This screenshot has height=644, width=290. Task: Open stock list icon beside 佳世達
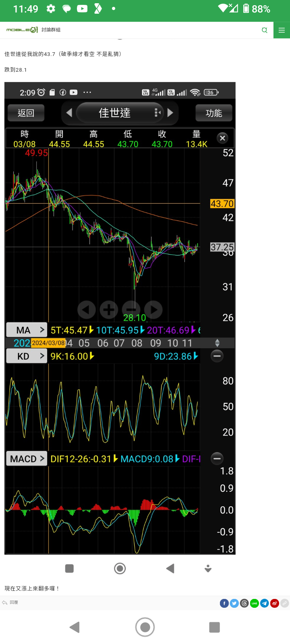[157, 113]
